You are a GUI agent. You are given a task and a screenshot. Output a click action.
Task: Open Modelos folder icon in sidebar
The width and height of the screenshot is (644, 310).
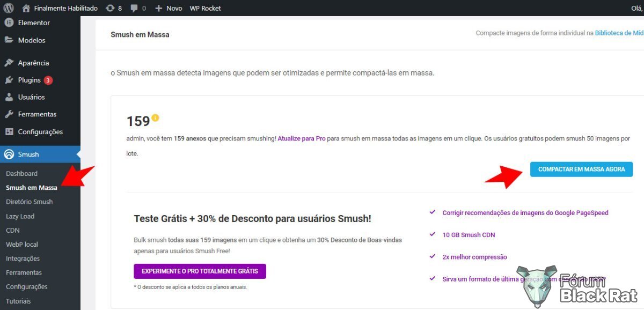(x=9, y=40)
